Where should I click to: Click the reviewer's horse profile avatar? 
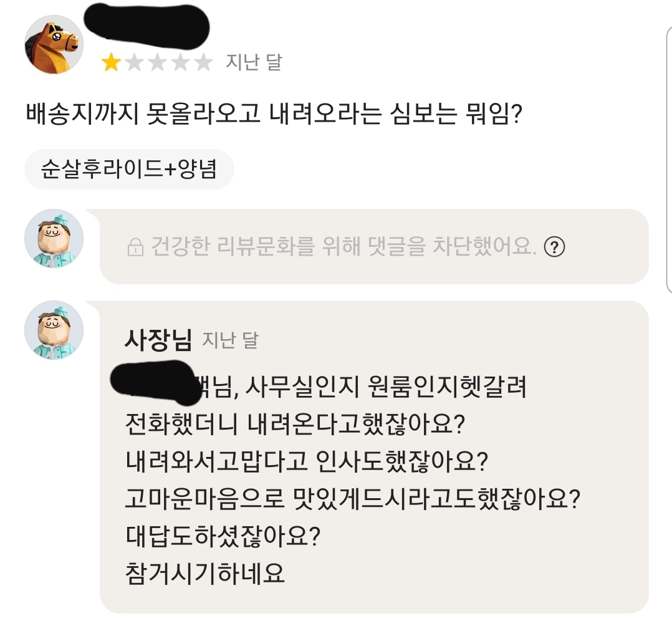54,45
